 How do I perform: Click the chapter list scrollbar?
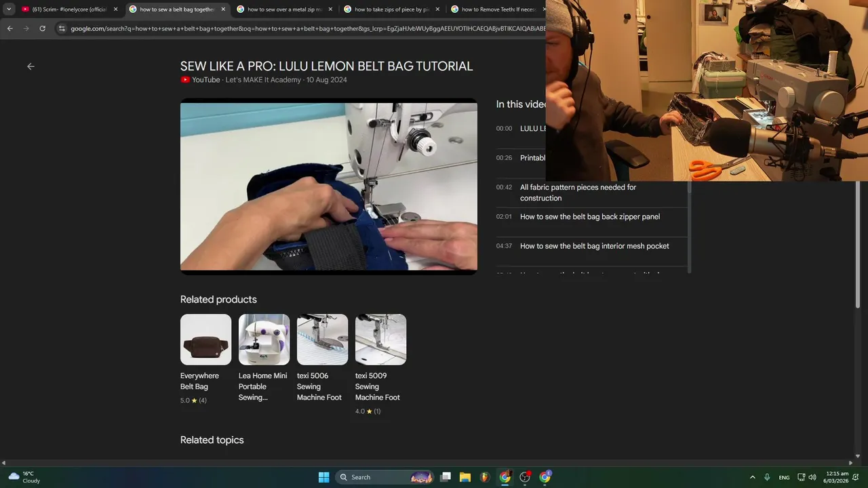pyautogui.click(x=690, y=227)
